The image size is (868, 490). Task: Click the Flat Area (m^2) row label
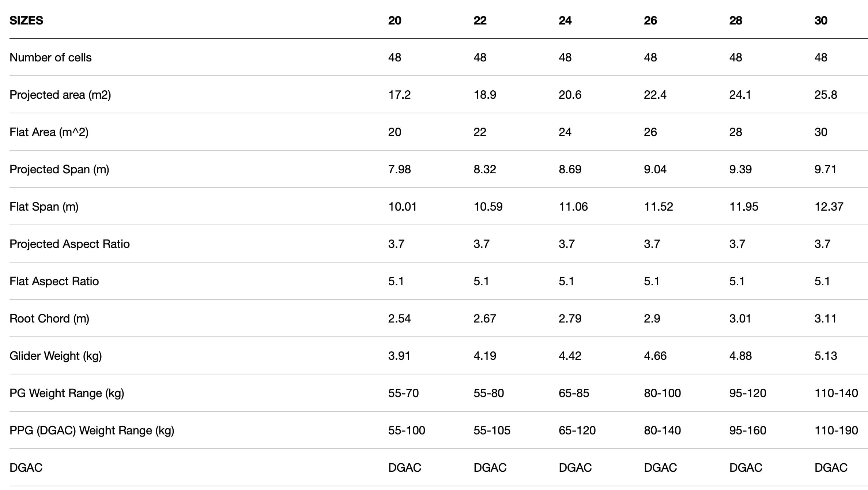pos(49,132)
